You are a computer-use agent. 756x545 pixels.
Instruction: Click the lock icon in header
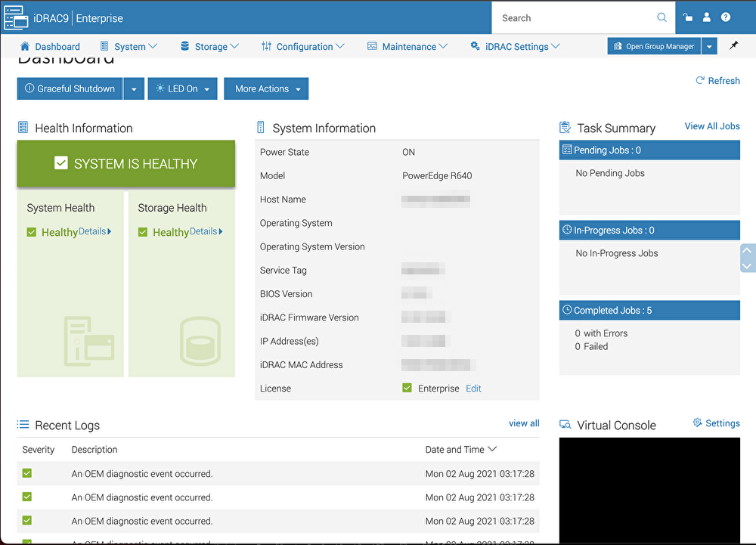[x=687, y=17]
